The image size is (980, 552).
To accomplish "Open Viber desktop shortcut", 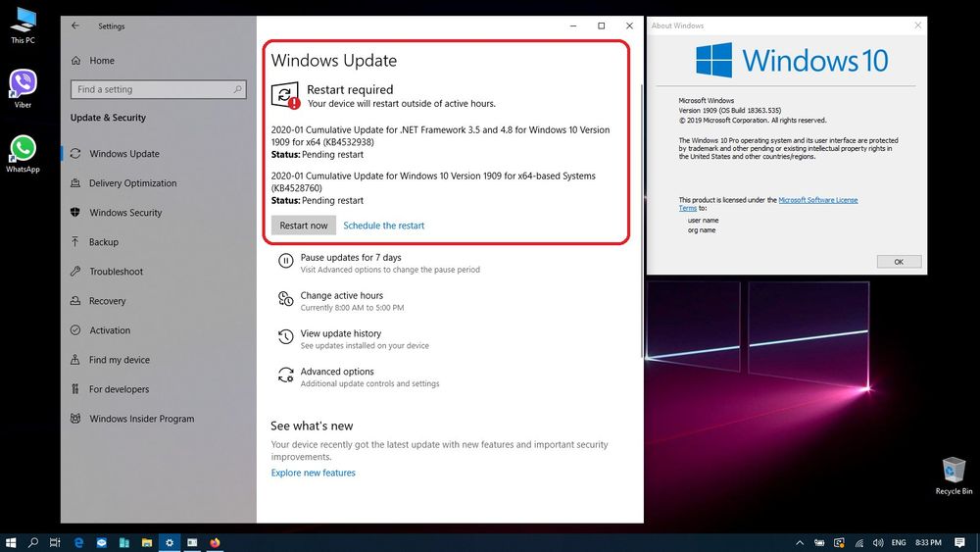I will [24, 89].
